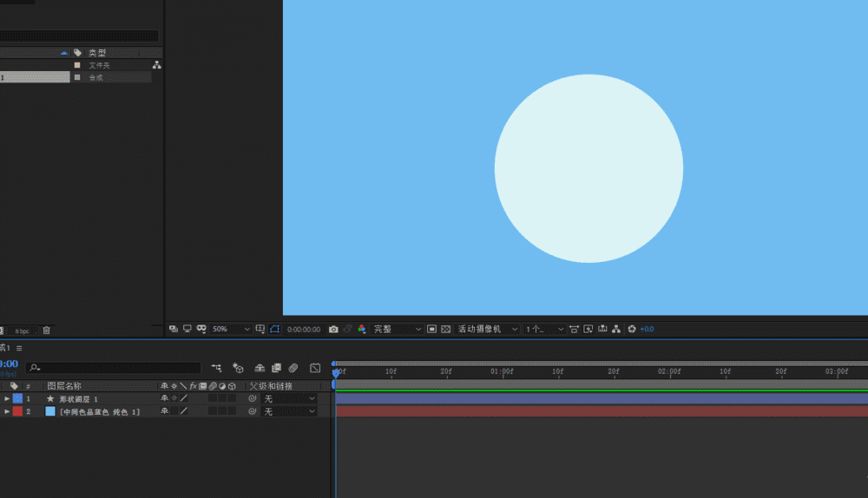The image size is (868, 498).
Task: Click the delete trash icon in project panel
Action: (47, 331)
